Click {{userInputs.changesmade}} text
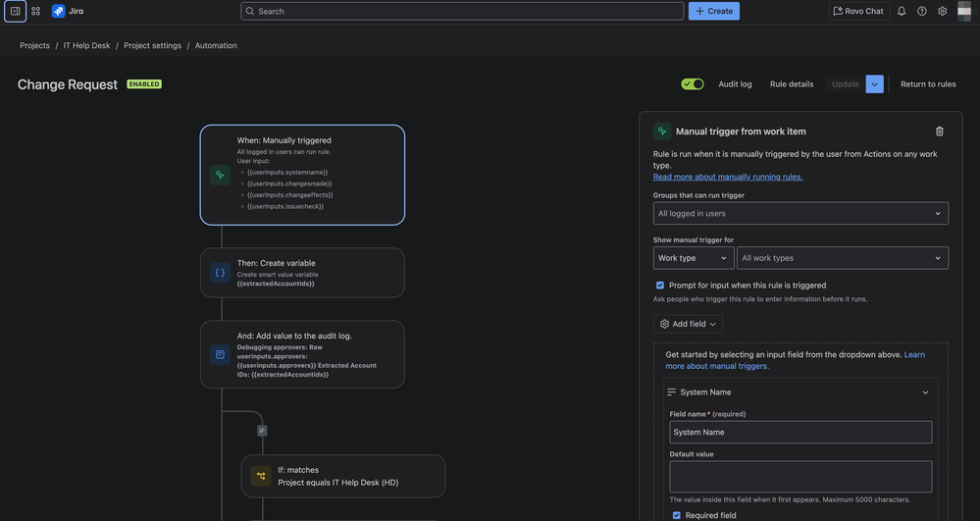The width and height of the screenshot is (980, 521). (x=289, y=183)
